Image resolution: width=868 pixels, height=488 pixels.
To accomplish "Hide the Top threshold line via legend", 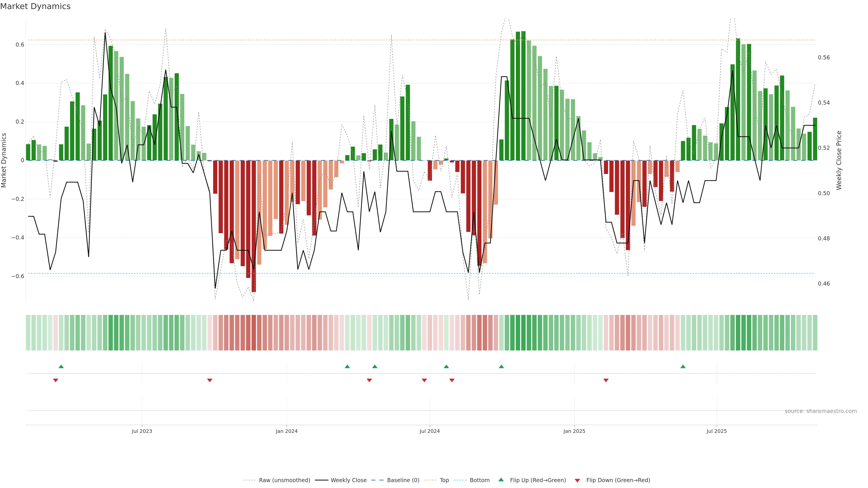I will [444, 480].
